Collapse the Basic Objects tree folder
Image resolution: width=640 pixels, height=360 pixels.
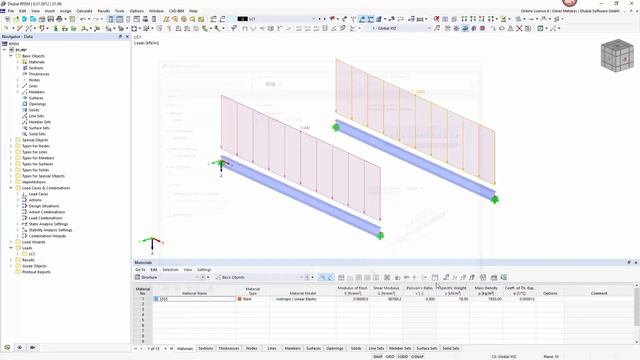pos(11,56)
